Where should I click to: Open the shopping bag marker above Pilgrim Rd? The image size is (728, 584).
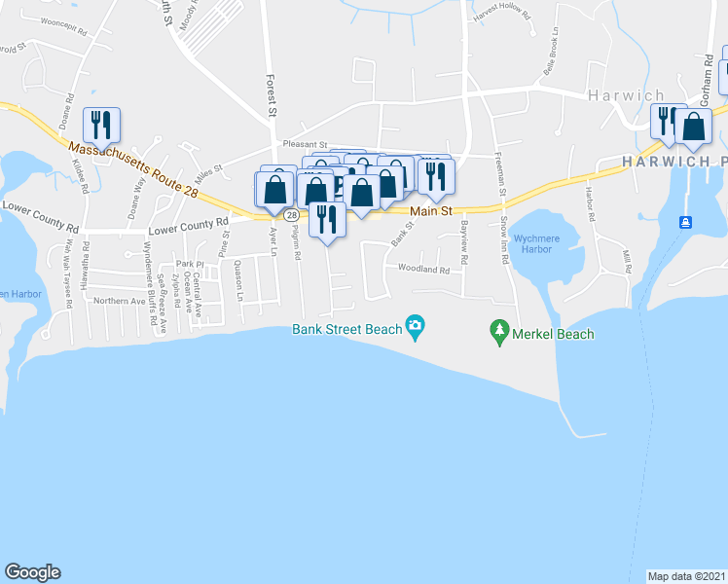pyautogui.click(x=315, y=192)
